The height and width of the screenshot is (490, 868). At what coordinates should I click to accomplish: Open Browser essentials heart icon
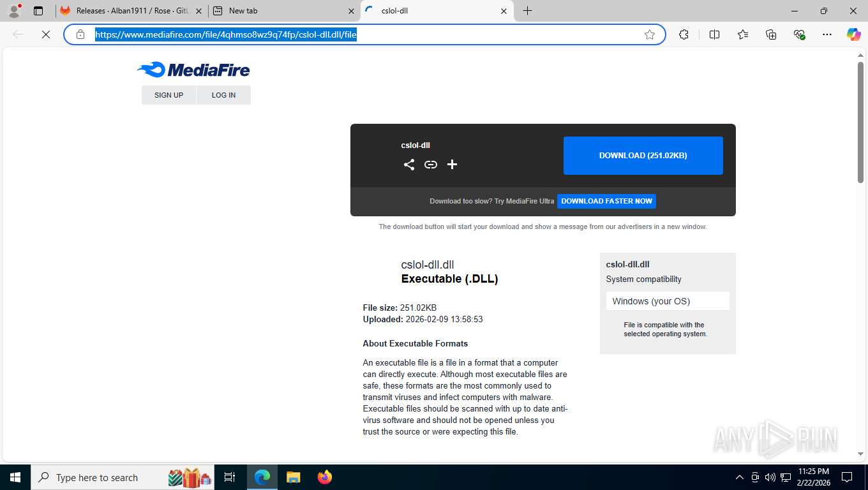coord(799,34)
